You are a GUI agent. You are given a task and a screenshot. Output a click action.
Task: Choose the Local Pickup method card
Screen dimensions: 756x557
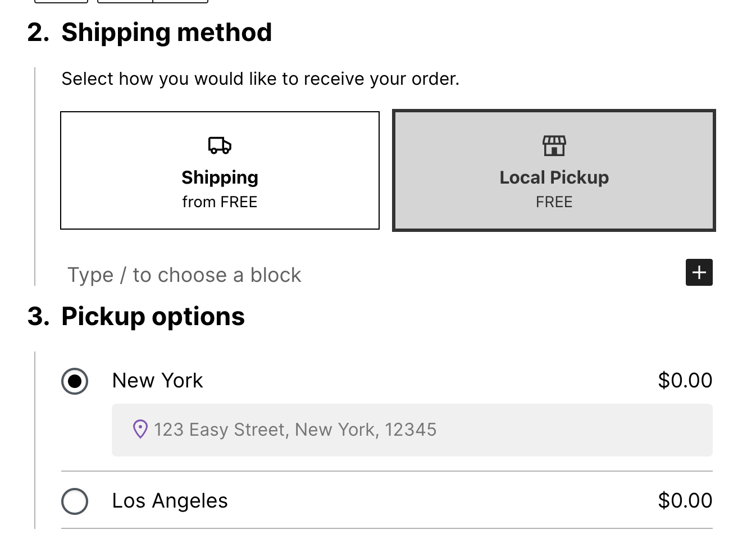(x=554, y=170)
